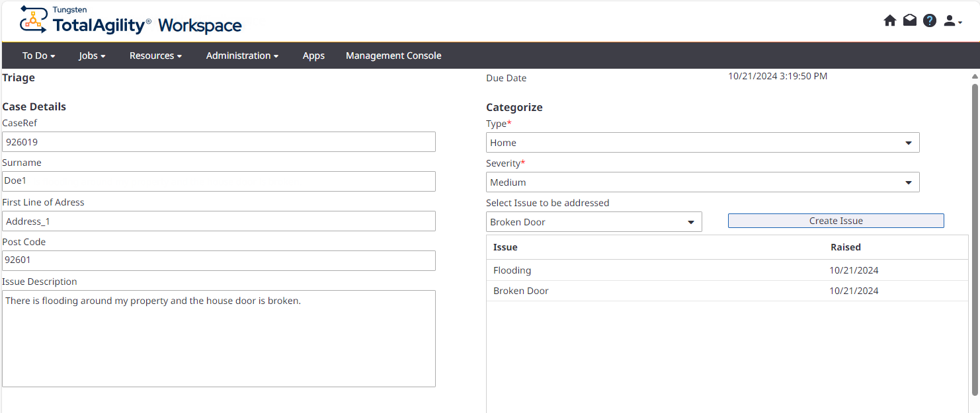Click inside the Issue Description text area
980x413 pixels.
click(x=219, y=338)
